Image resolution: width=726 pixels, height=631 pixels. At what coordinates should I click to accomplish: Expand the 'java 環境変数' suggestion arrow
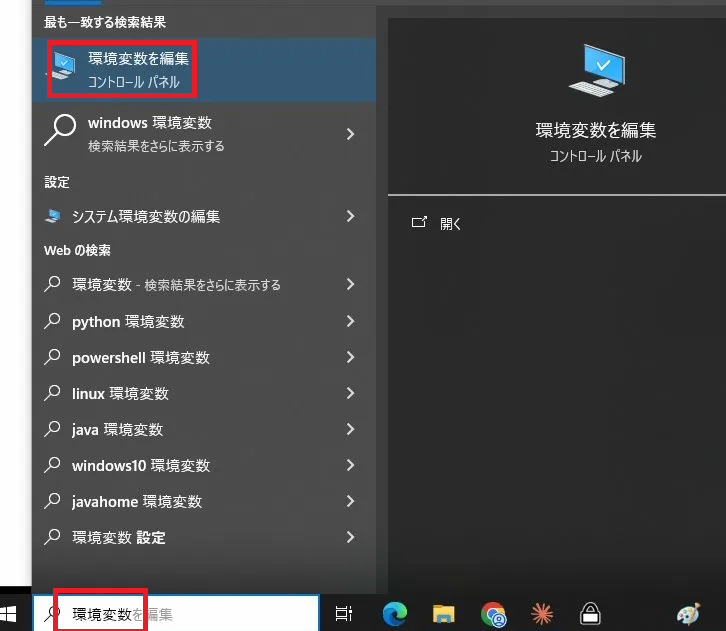click(x=350, y=429)
